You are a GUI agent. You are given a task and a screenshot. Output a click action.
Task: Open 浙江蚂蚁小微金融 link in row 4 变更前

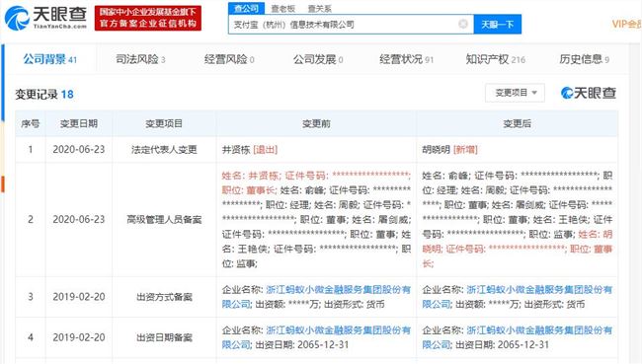[316, 337]
